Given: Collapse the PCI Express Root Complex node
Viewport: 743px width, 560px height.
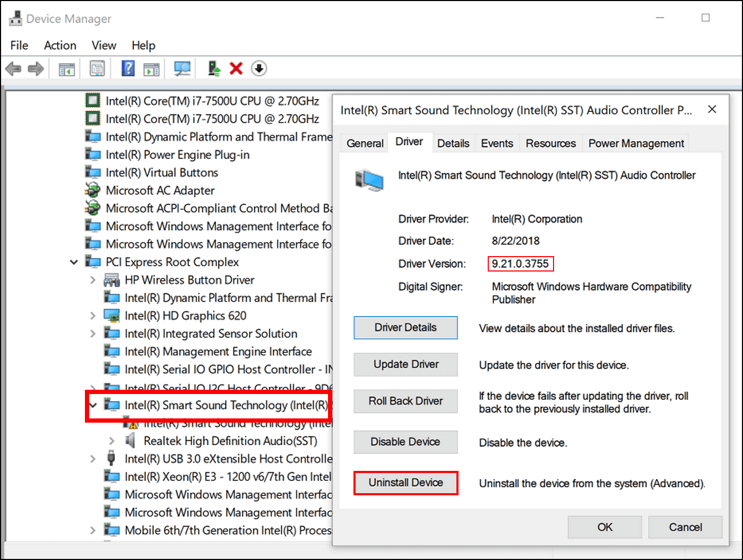Looking at the screenshot, I should pos(74,262).
